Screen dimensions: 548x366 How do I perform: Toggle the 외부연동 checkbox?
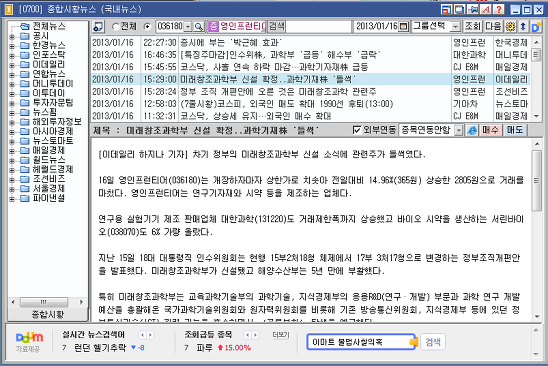click(x=356, y=130)
